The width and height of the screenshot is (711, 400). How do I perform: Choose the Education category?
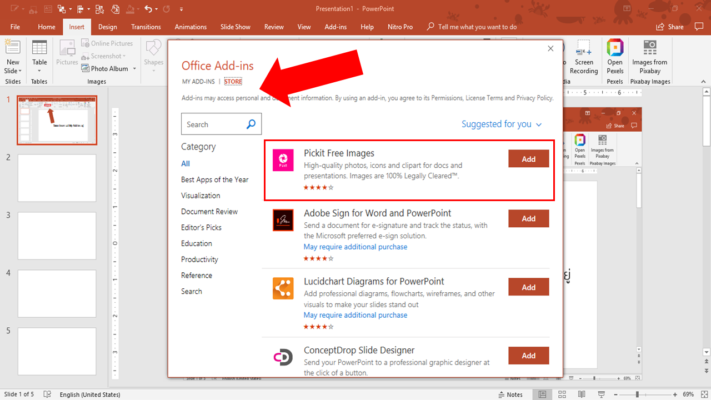point(196,244)
